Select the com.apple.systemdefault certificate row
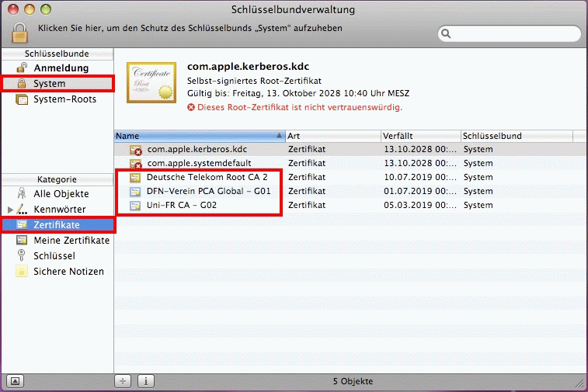 (x=350, y=163)
